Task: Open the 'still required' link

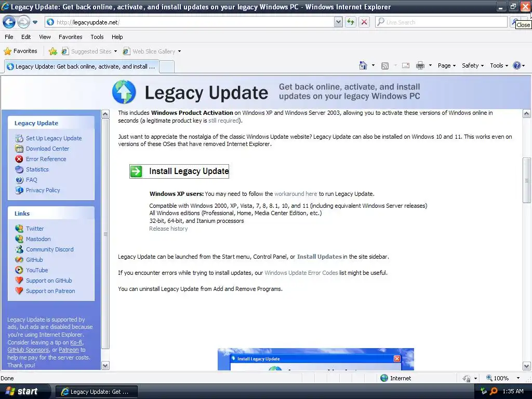Action: 223,121
